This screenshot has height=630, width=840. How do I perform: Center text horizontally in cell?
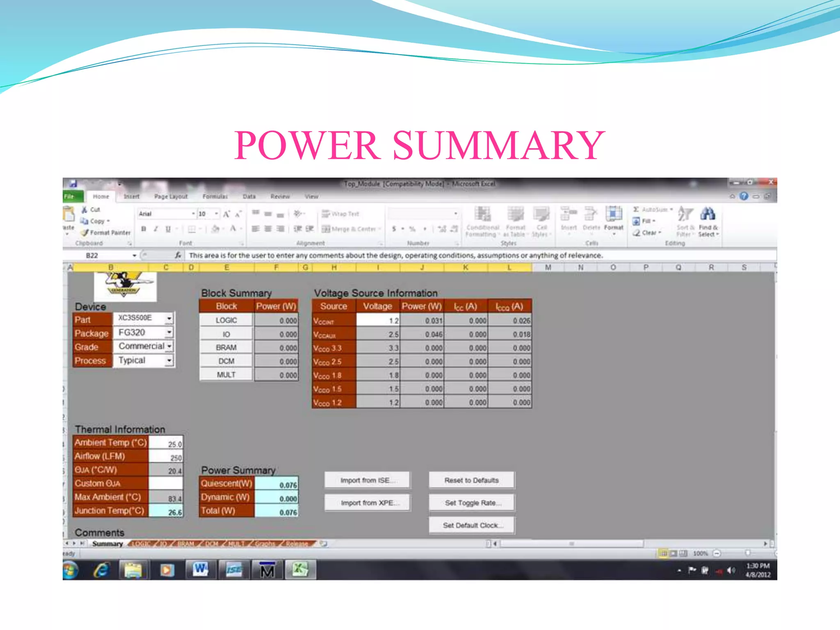(268, 229)
